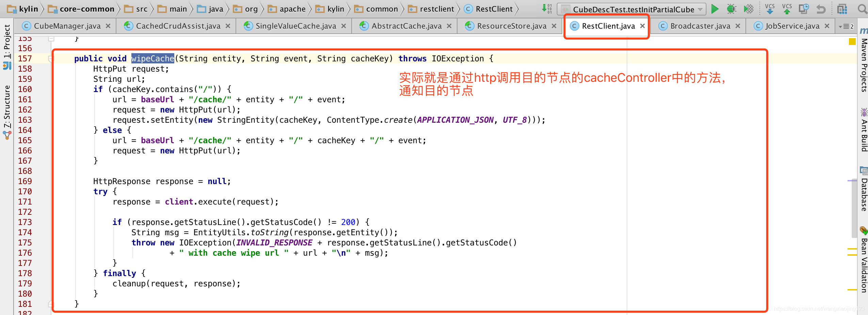
Task: Click the INVALID_RESPONSE constant on line 175
Action: (274, 243)
